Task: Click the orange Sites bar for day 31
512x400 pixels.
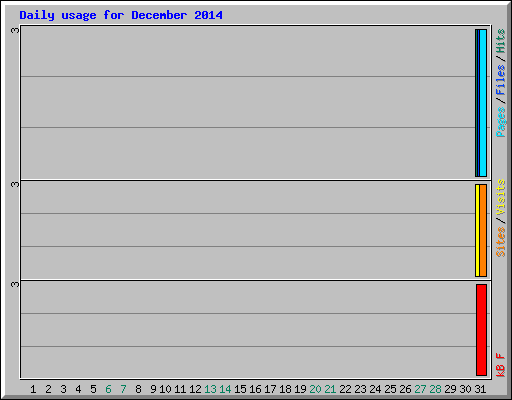Action: pyautogui.click(x=483, y=230)
